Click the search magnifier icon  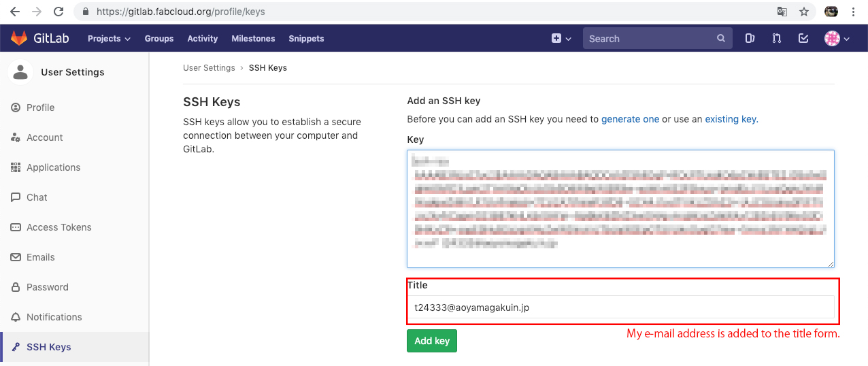[x=721, y=39]
